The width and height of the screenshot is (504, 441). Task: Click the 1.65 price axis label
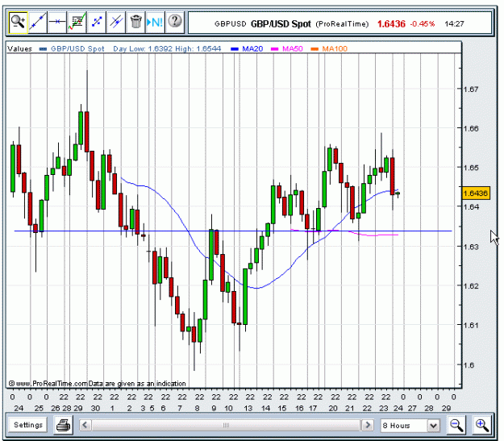[471, 168]
